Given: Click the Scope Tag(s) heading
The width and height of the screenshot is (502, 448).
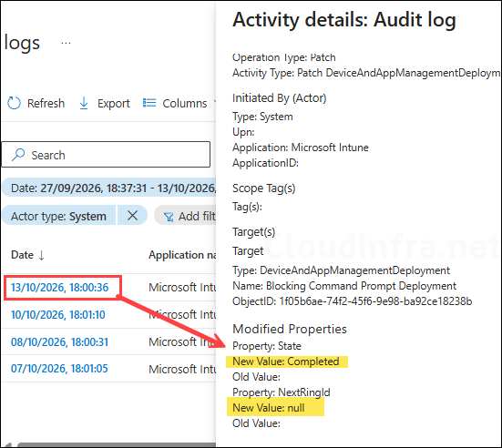Looking at the screenshot, I should [x=264, y=188].
